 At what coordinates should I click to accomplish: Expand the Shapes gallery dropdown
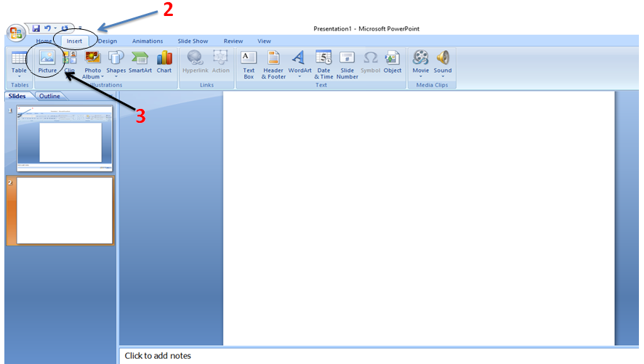coord(116,76)
